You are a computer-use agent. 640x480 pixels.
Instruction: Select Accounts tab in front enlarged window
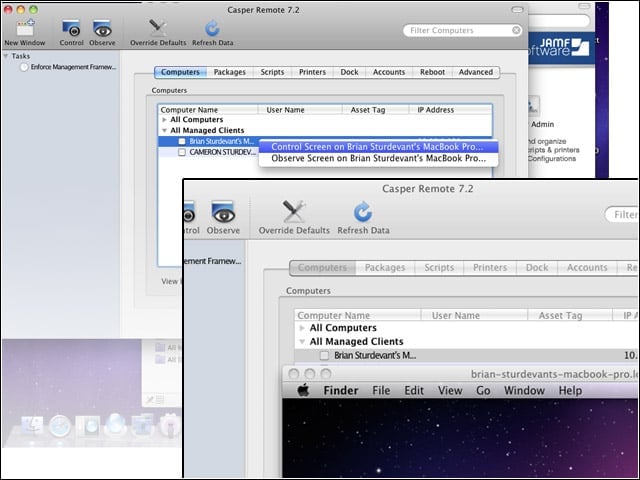pyautogui.click(x=587, y=268)
